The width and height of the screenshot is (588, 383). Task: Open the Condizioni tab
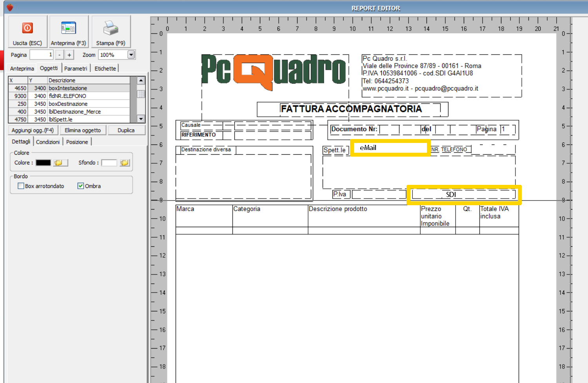coord(48,142)
